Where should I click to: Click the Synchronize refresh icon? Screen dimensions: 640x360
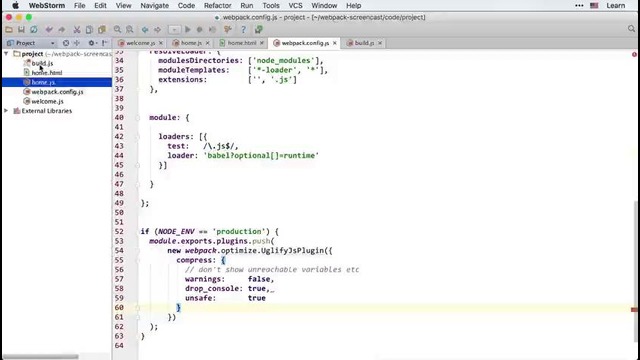point(34,29)
